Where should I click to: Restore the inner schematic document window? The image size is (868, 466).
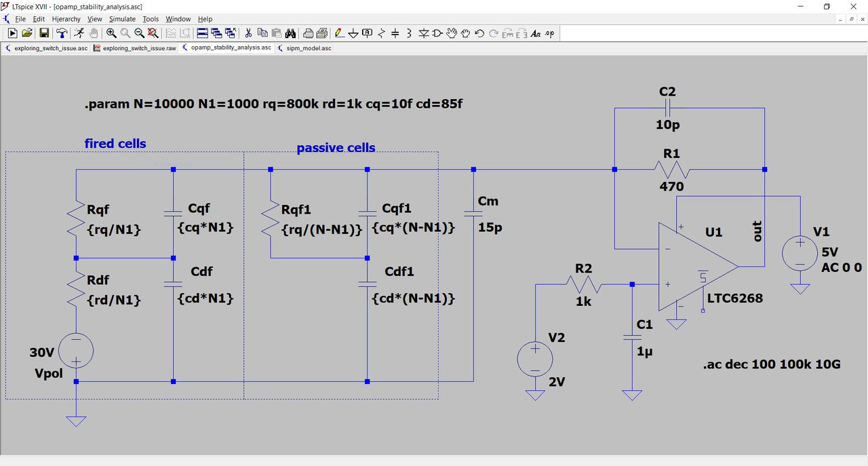click(x=852, y=19)
